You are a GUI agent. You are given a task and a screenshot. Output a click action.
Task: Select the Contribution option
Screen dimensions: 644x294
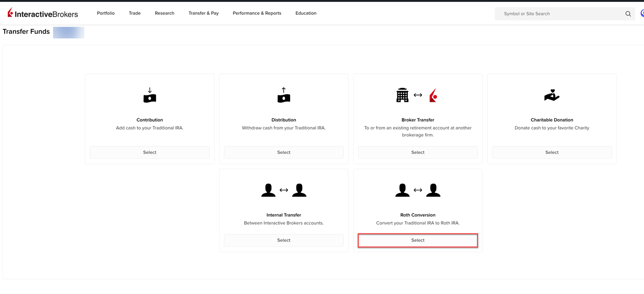(x=150, y=152)
